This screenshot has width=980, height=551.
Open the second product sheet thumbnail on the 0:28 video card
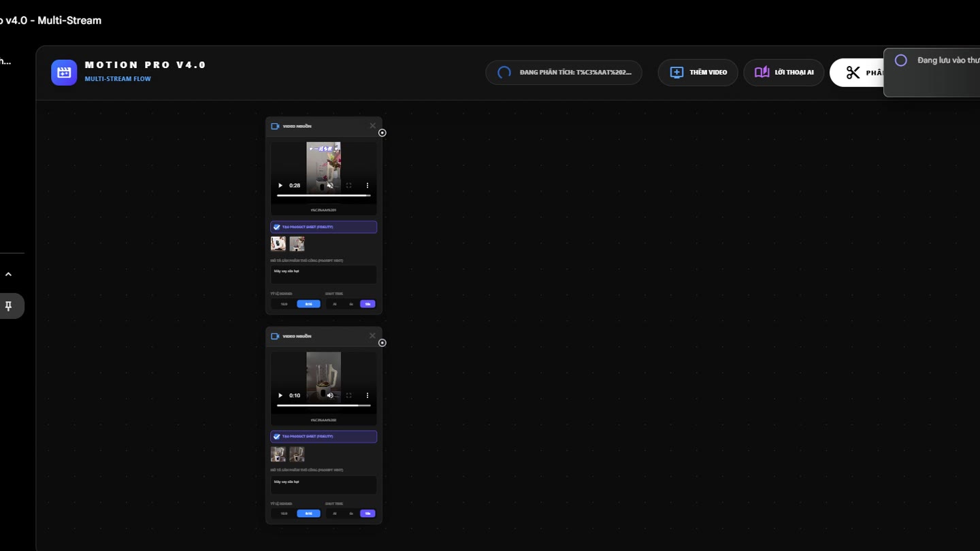pos(297,244)
